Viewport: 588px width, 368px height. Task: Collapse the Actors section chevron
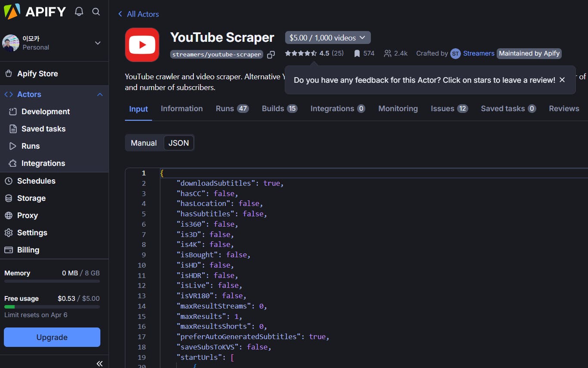click(x=100, y=94)
